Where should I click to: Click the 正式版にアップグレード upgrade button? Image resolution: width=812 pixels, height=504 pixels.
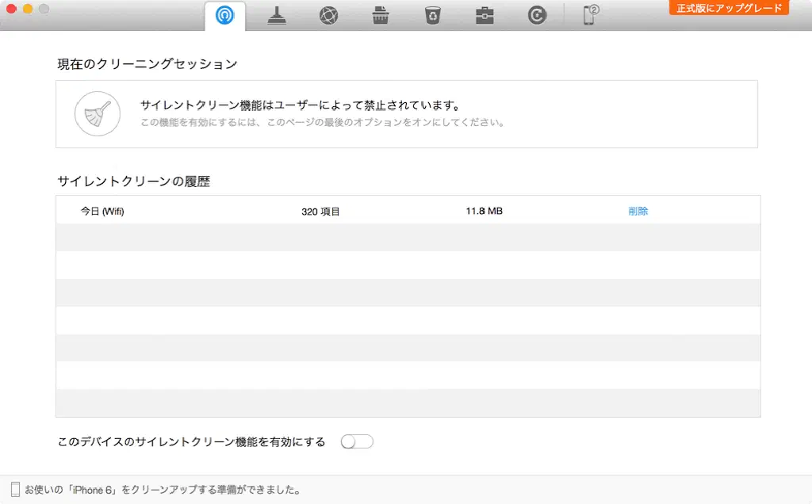(x=729, y=8)
